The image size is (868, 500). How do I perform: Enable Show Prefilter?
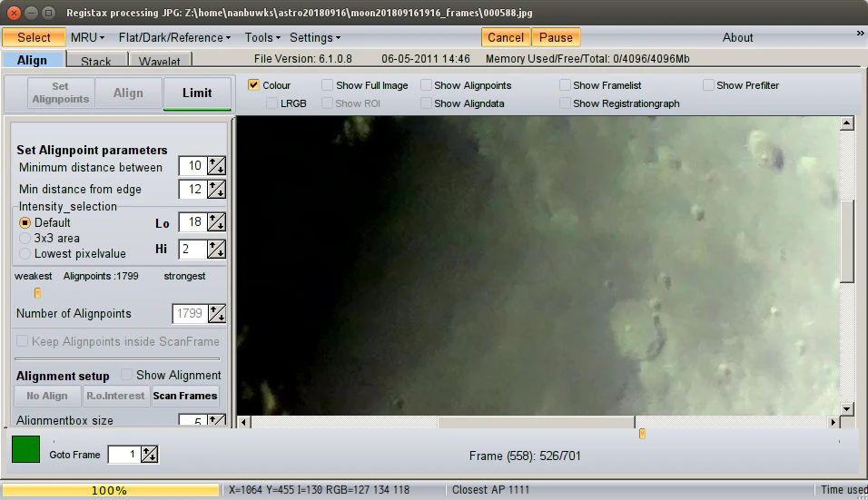(x=708, y=85)
